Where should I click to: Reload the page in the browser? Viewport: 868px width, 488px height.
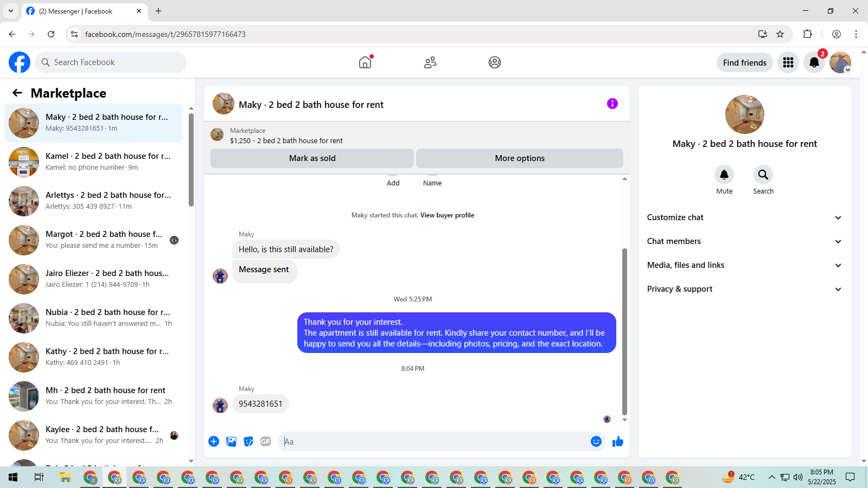click(51, 34)
